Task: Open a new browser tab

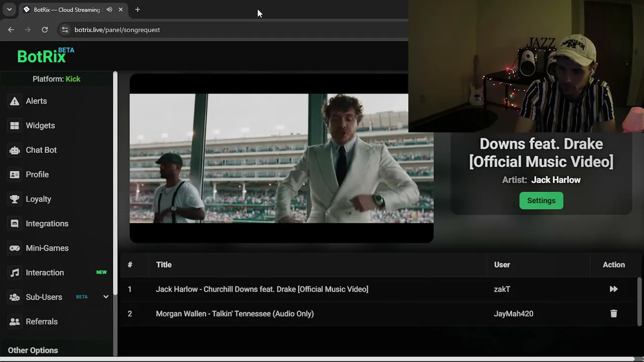Action: pos(137,10)
